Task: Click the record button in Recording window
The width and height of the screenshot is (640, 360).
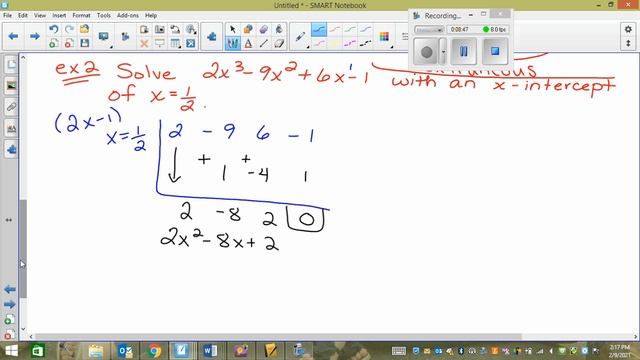Action: coord(426,52)
